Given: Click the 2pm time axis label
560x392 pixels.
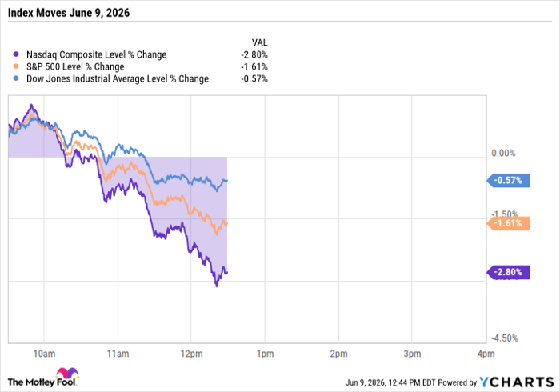Looking at the screenshot, I should pos(338,354).
